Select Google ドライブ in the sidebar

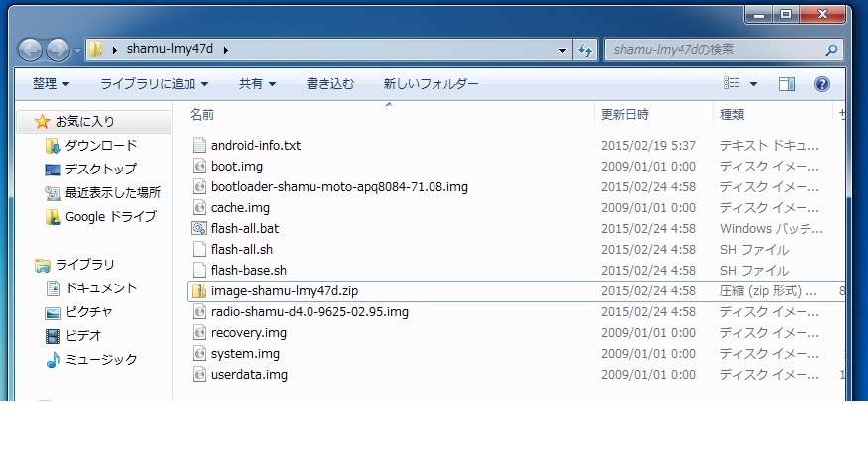click(111, 216)
